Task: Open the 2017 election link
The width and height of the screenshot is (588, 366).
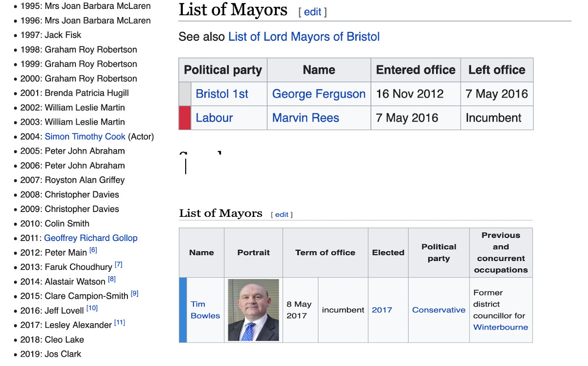Action: (381, 310)
